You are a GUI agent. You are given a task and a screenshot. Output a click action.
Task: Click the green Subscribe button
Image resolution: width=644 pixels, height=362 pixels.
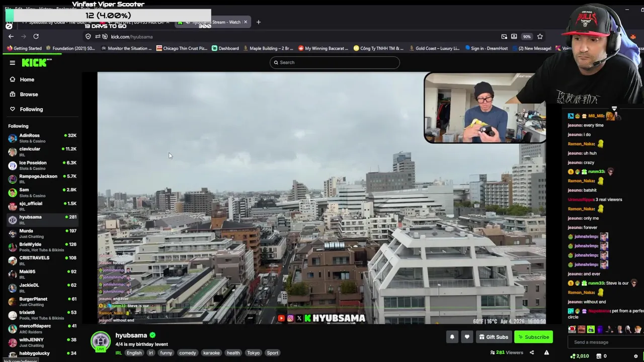(533, 337)
